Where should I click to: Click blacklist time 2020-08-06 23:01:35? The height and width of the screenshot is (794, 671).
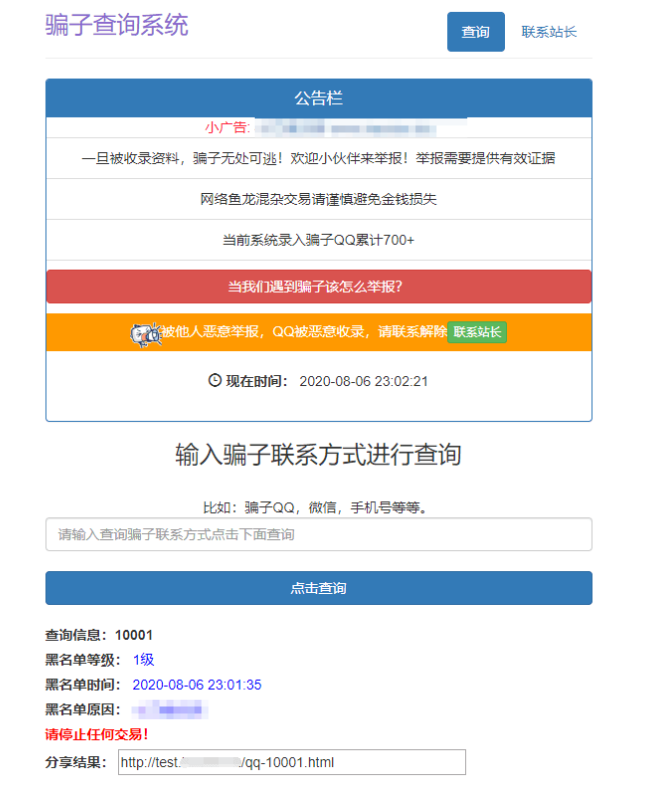click(x=197, y=685)
